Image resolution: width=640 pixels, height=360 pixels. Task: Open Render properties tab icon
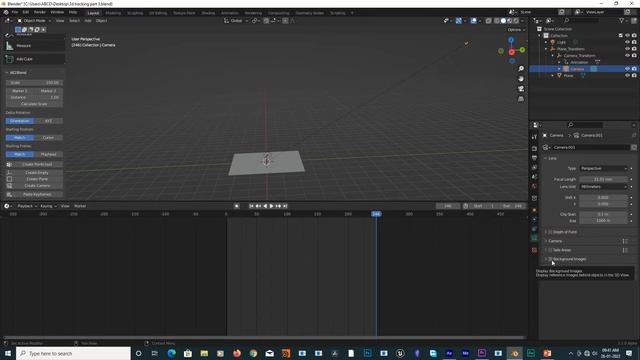[534, 149]
